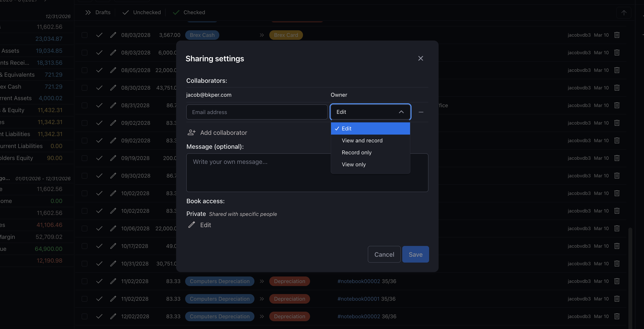The width and height of the screenshot is (644, 329).
Task: Click check mark on 08/03/2028 3,567.00 row
Action: coord(99,35)
